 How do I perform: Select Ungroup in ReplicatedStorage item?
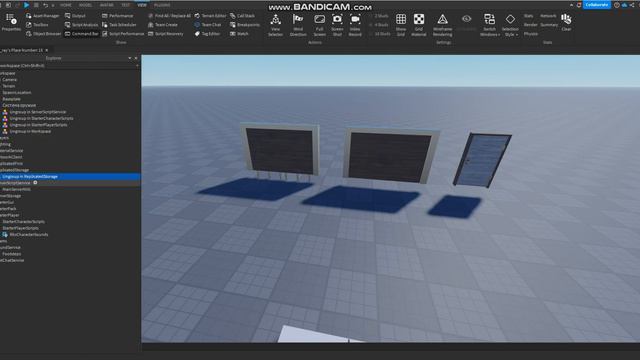70,176
